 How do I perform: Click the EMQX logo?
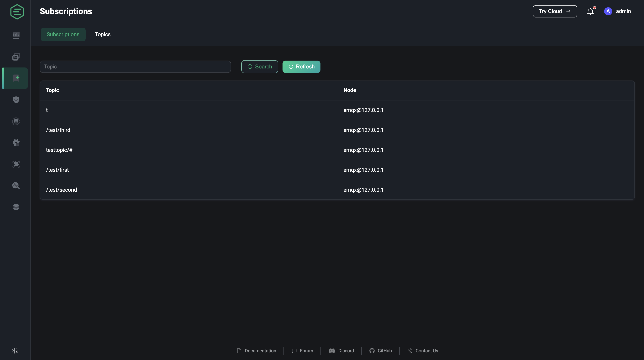point(17,12)
